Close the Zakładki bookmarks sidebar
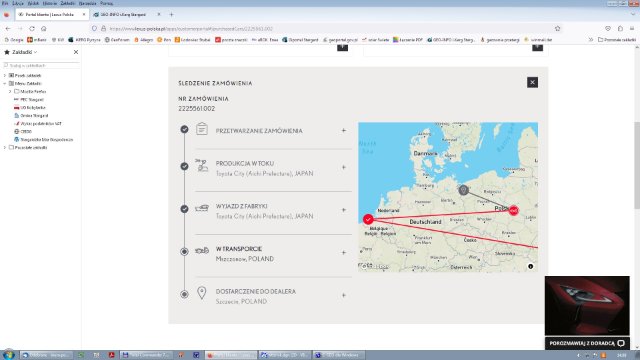640x360 pixels. (x=76, y=52)
